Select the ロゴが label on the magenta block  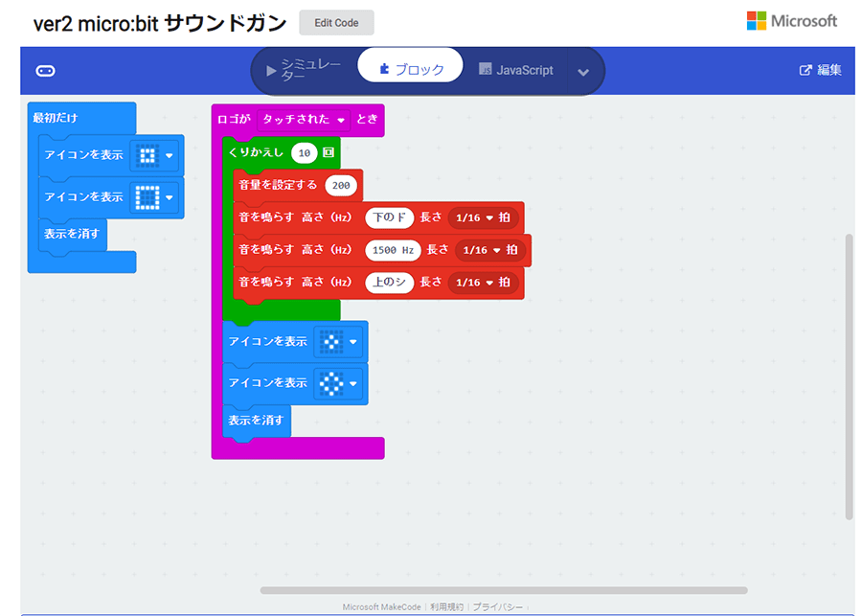[234, 120]
